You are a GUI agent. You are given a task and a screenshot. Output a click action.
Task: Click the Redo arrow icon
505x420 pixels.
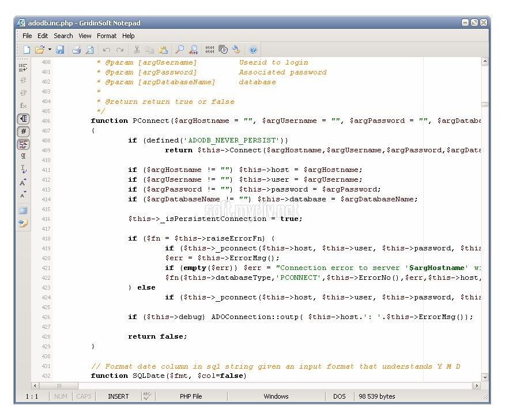pos(120,50)
